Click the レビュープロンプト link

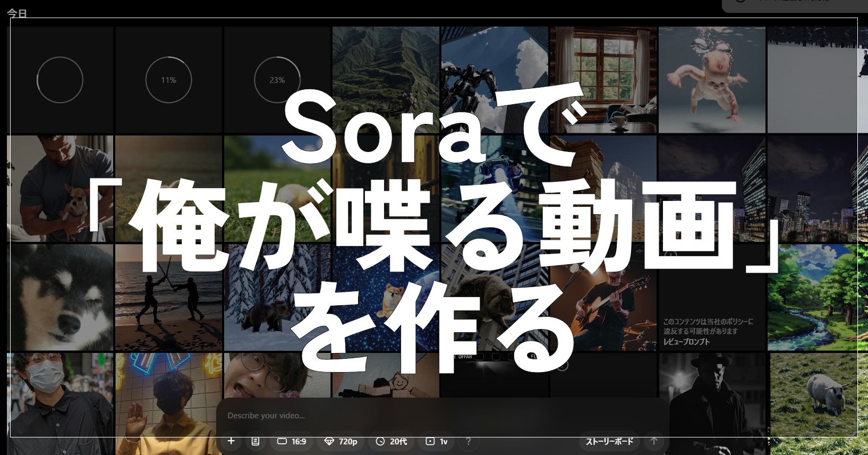pyautogui.click(x=686, y=341)
